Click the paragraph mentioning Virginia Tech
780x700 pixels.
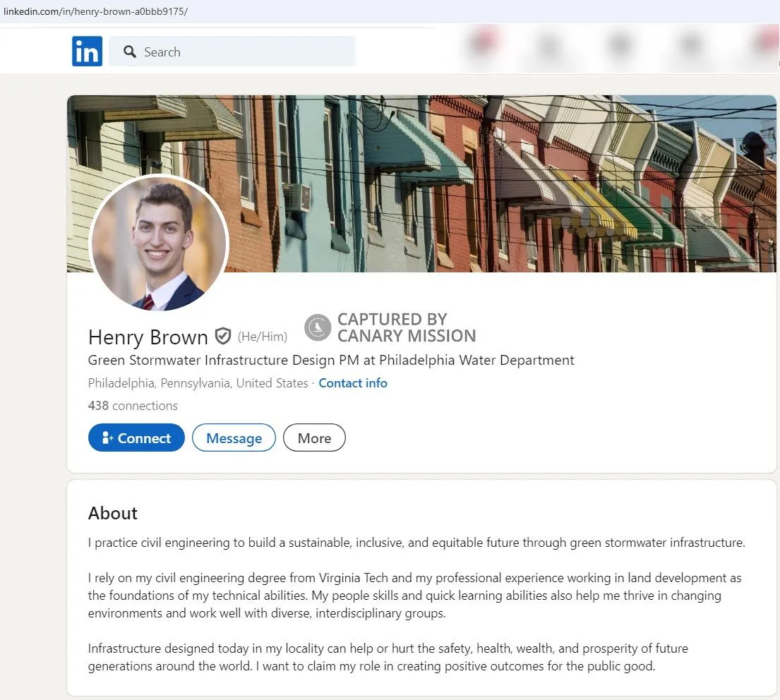coord(414,595)
